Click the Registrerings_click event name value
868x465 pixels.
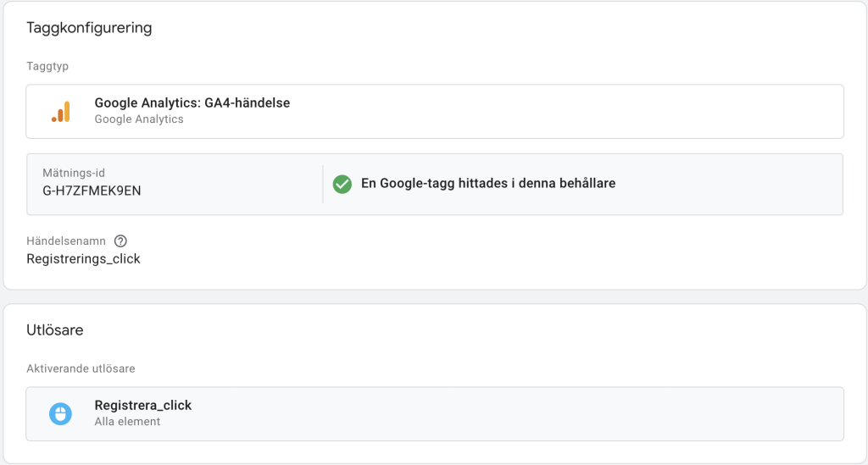pyautogui.click(x=84, y=259)
